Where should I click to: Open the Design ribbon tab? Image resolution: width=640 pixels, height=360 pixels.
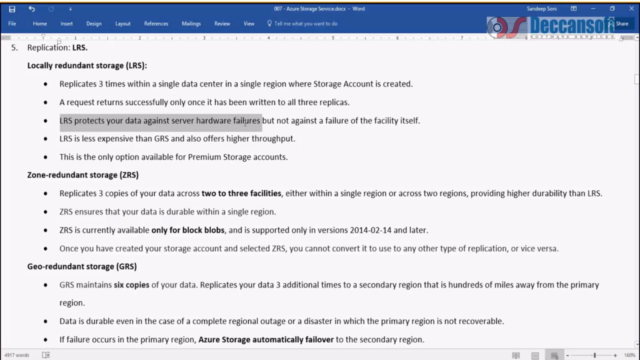tap(94, 24)
